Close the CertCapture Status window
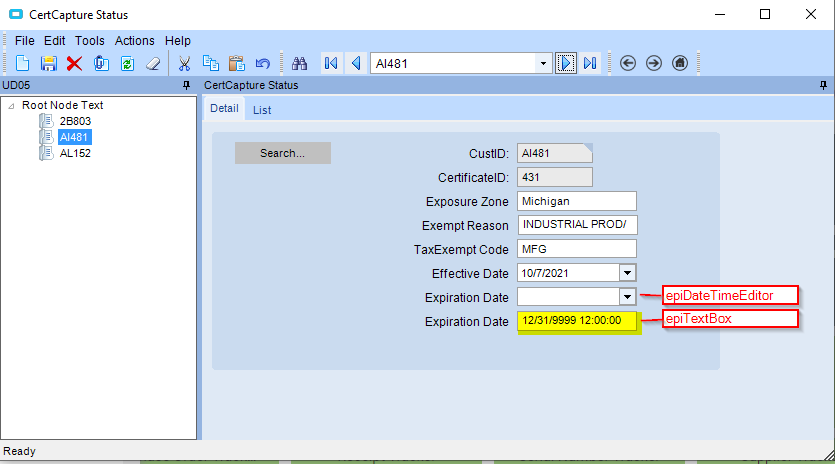This screenshot has height=464, width=835. [811, 14]
